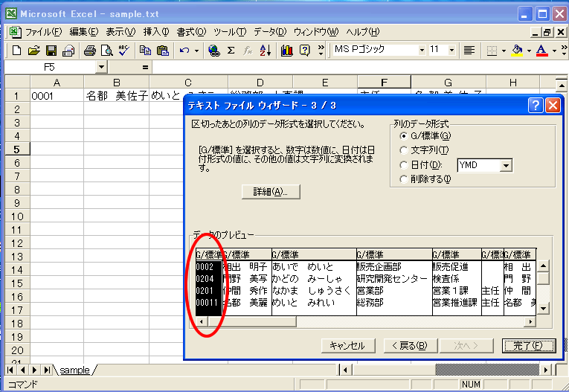This screenshot has width=569, height=392.
Task: Click the Open folder toolbar icon
Action: coord(33,51)
